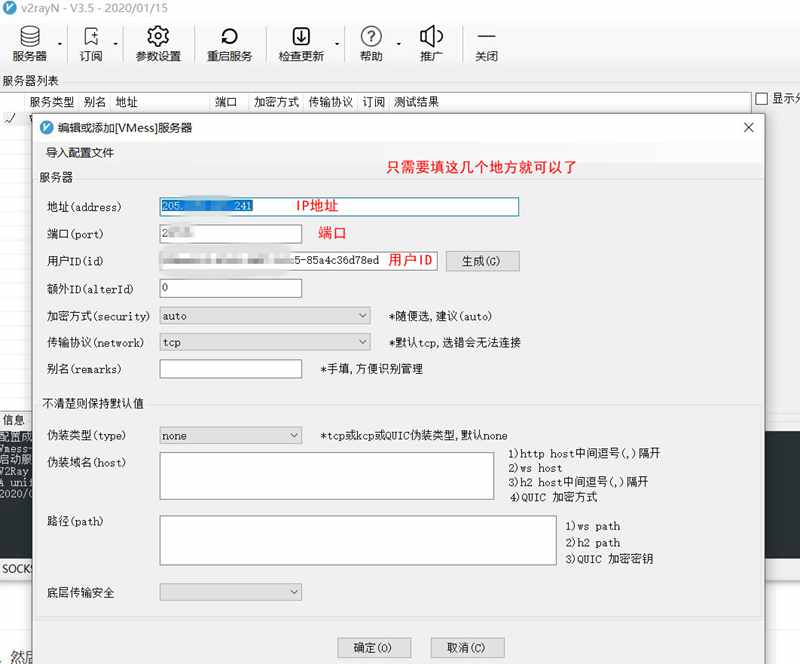The image size is (800, 664).
Task: Click the 地址(address) input field
Action: [x=339, y=207]
